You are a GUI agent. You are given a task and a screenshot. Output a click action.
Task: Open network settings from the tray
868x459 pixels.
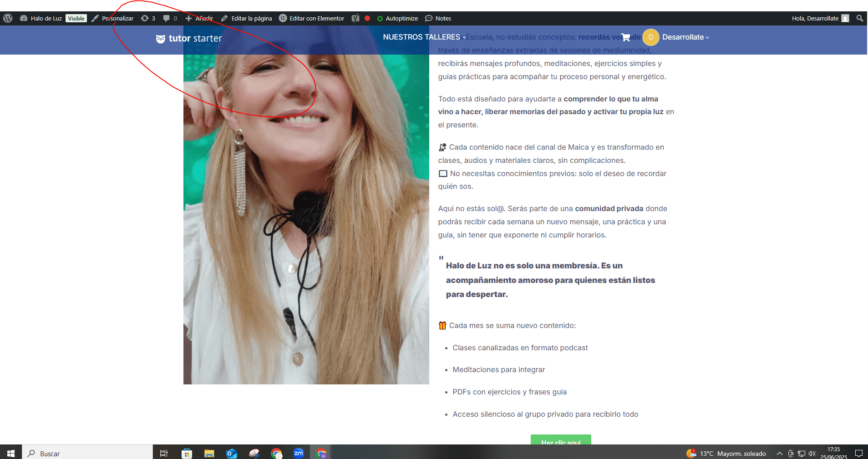click(x=802, y=454)
